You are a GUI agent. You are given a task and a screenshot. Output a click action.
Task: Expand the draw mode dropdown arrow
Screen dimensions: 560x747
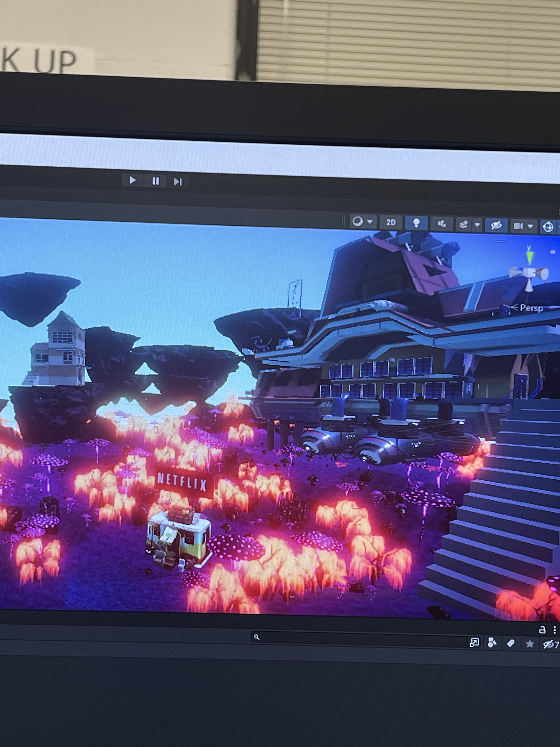click(370, 222)
